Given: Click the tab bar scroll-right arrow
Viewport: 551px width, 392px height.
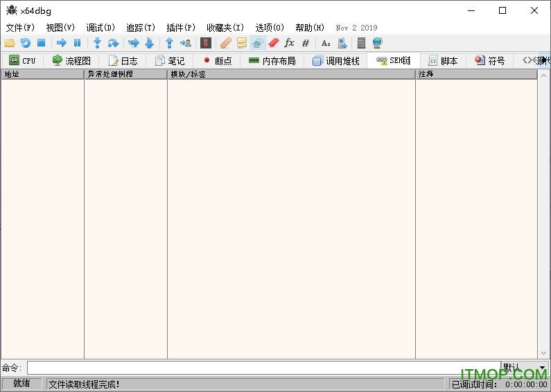Looking at the screenshot, I should pos(545,60).
